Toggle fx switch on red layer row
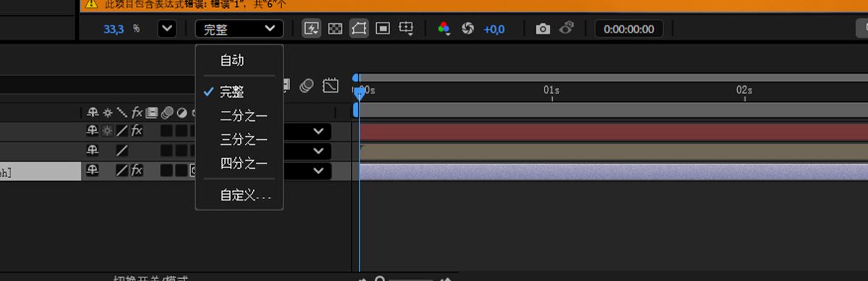Viewport: 868px width, 281px height. coord(137,131)
